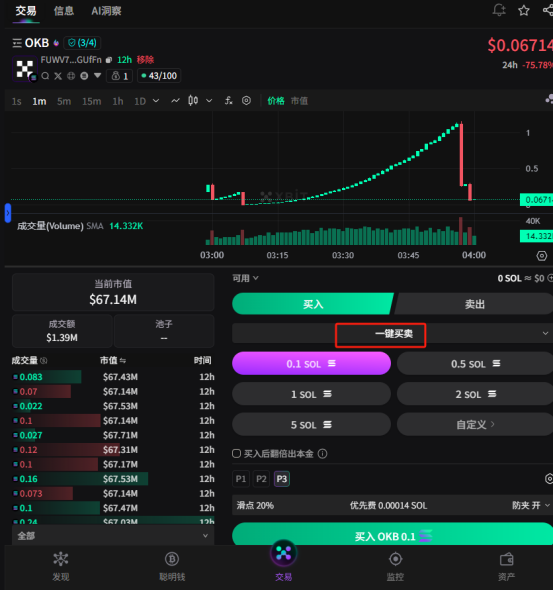Open the 发现 discover tab
The image size is (554, 590).
coord(61,566)
